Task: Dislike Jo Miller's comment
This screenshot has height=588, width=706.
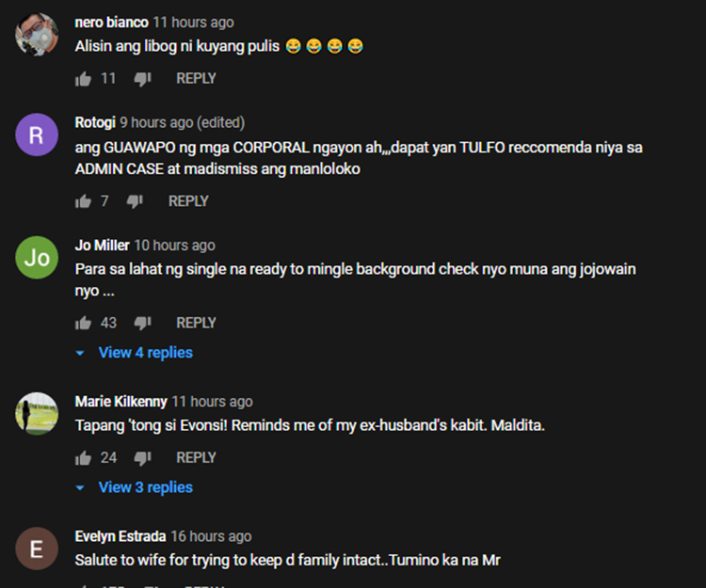Action: [x=142, y=324]
